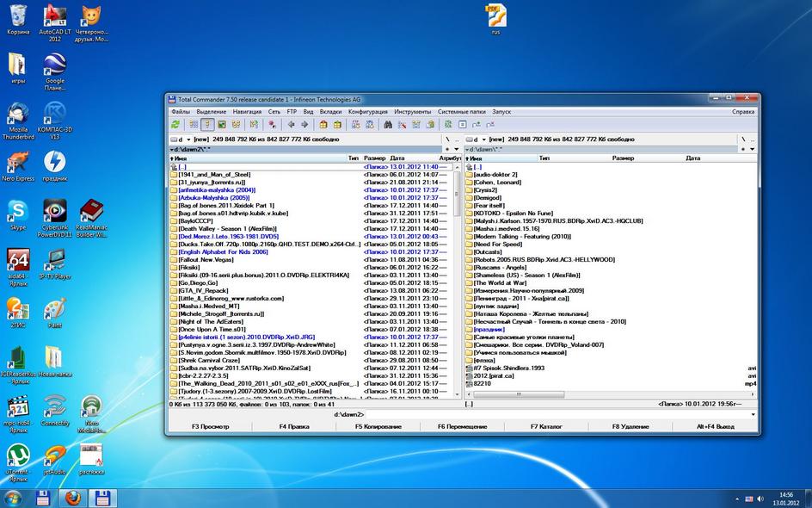Select the [The World at War] folder
The width and height of the screenshot is (812, 508).
tap(500, 283)
